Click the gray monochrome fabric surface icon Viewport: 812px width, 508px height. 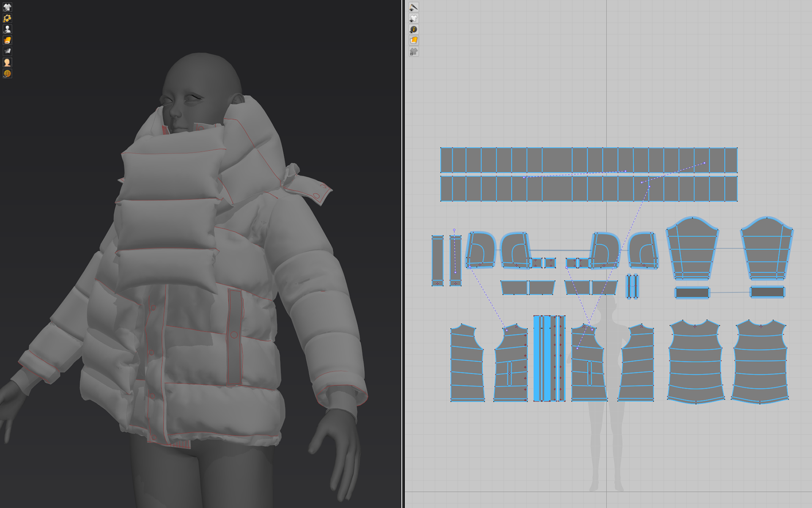coord(7,51)
